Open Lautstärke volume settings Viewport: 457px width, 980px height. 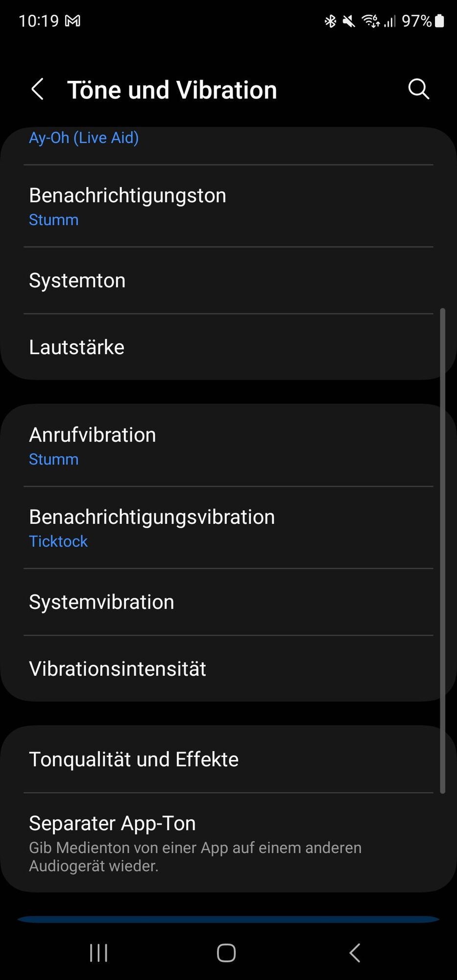(228, 347)
